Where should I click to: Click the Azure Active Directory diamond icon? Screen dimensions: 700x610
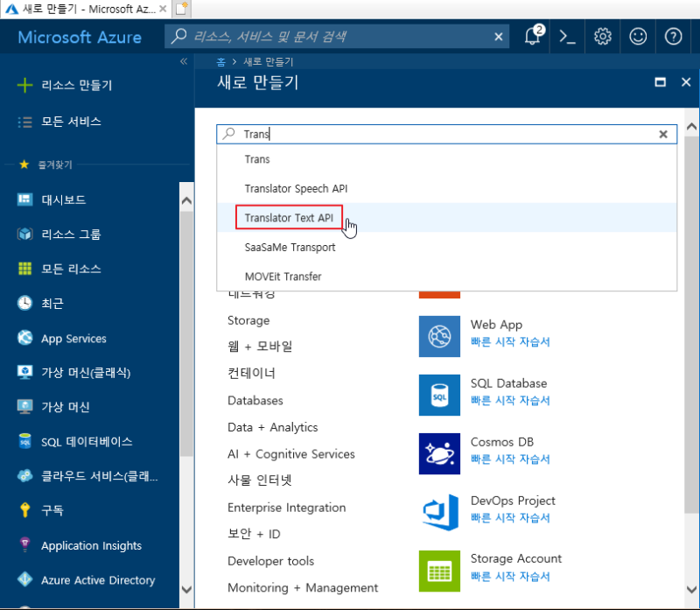[25, 579]
